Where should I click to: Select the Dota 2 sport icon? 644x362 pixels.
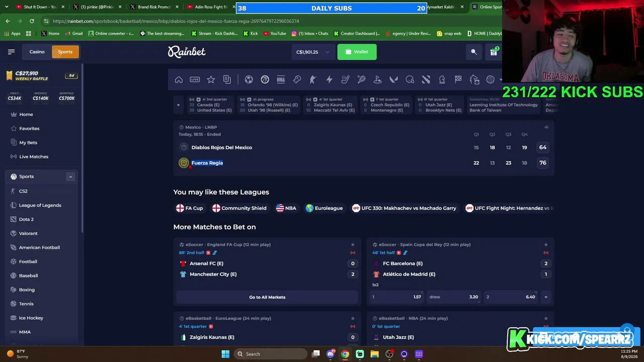click(x=426, y=79)
